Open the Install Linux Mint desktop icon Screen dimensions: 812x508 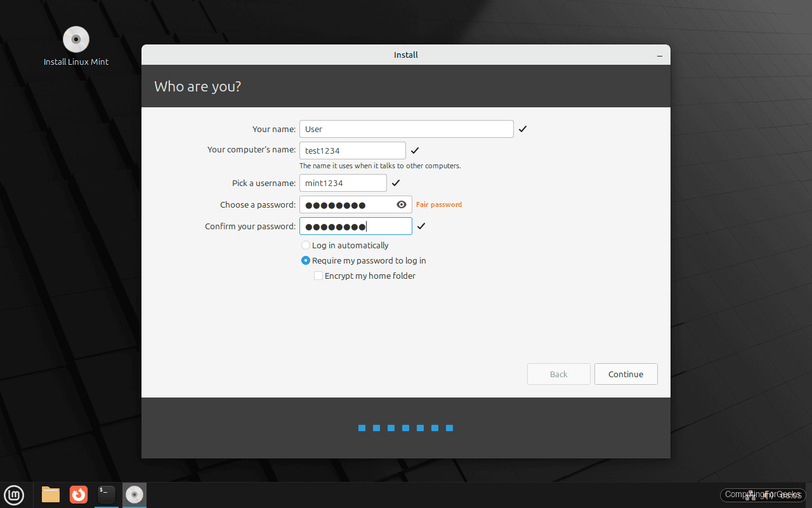75,39
